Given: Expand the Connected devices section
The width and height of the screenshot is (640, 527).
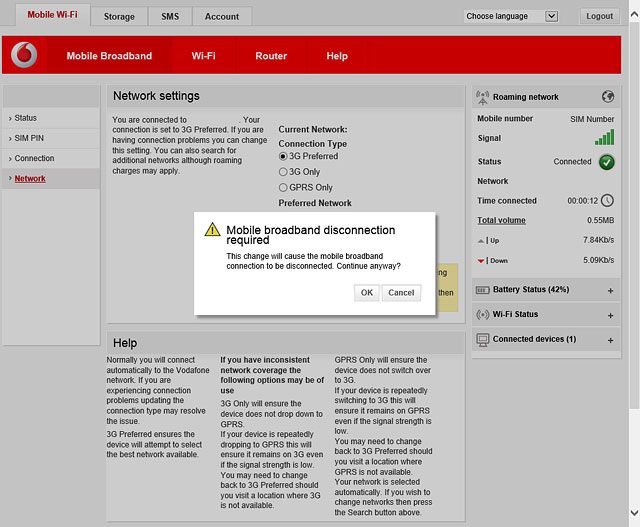Looking at the screenshot, I should [610, 340].
